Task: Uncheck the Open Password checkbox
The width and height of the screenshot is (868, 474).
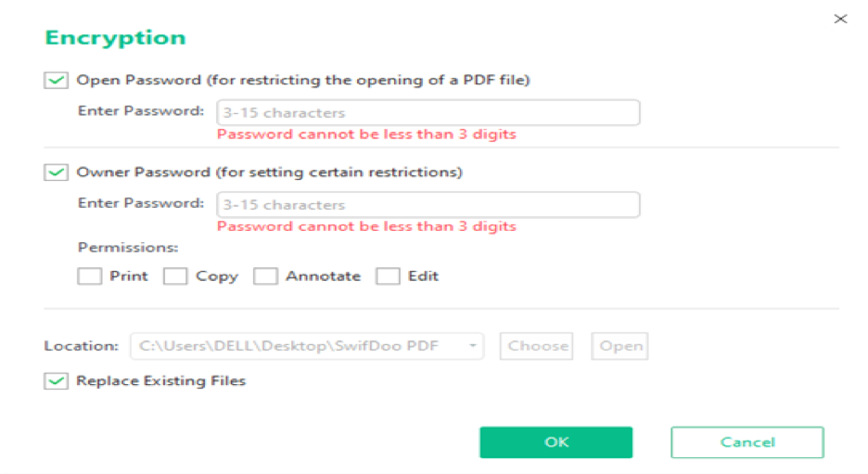Action: 57,81
